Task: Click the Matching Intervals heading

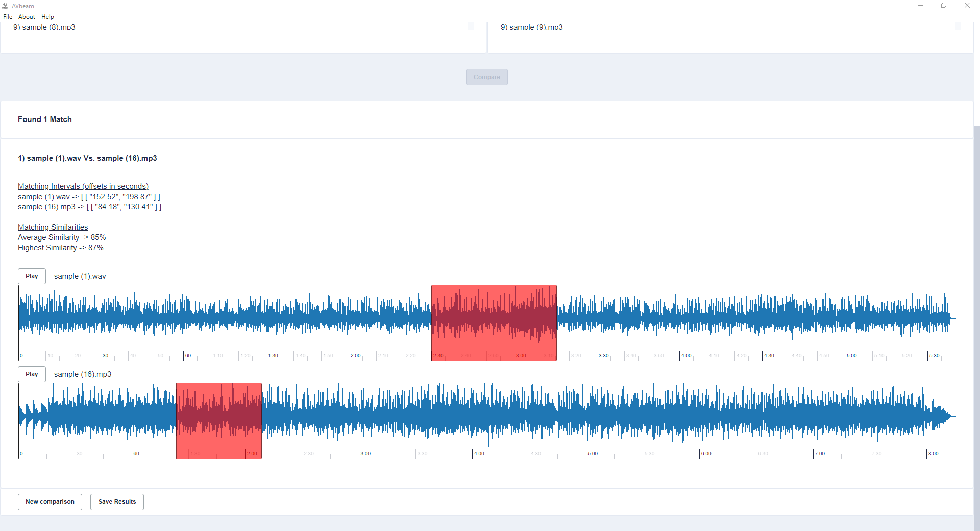Action: [x=83, y=186]
